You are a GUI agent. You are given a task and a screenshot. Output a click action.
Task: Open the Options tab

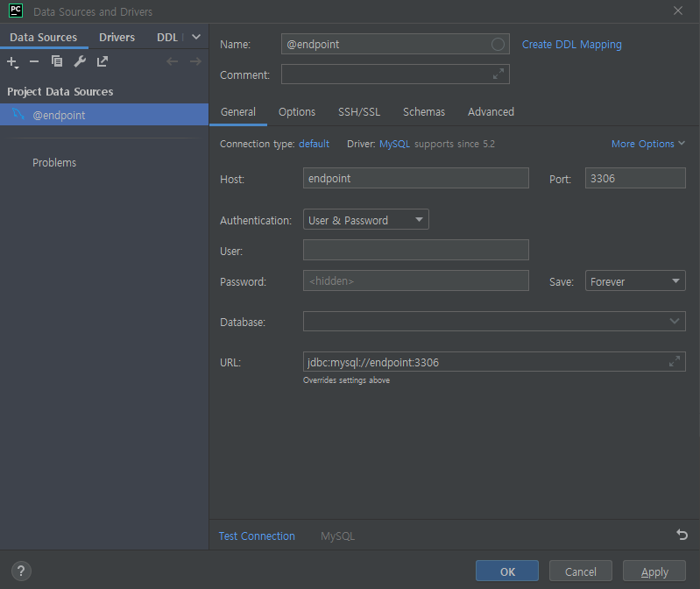tap(297, 111)
